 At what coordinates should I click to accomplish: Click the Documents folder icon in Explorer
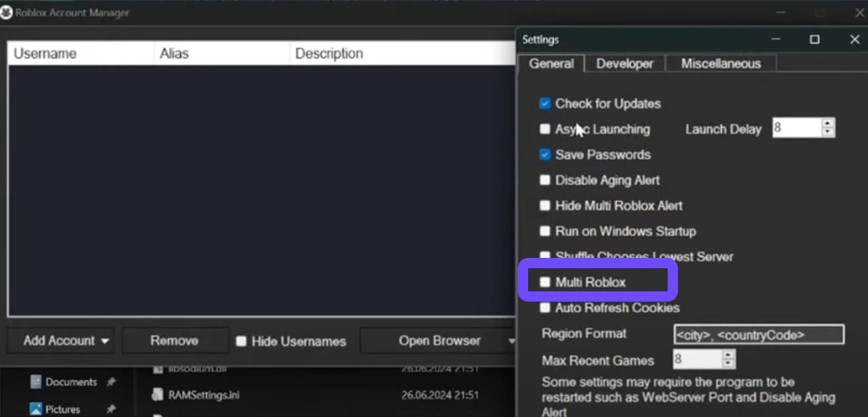(36, 382)
